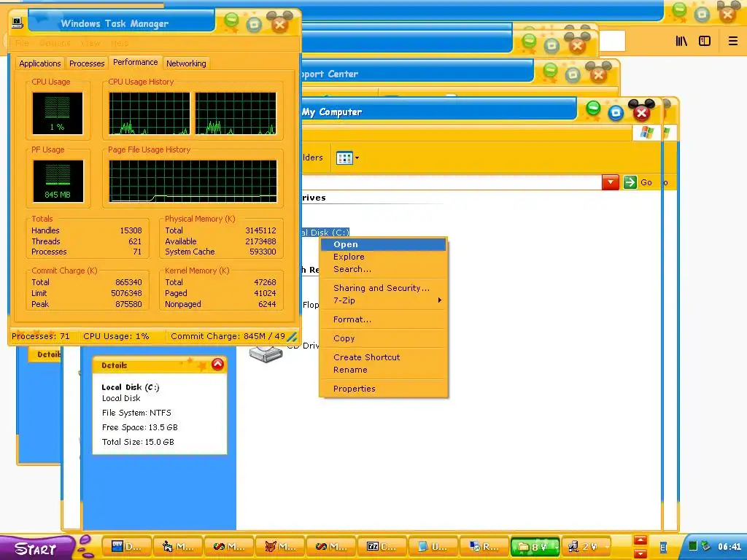Select the highlighted Local Disk (C:) item
Screen dimensions: 747x560
(326, 233)
